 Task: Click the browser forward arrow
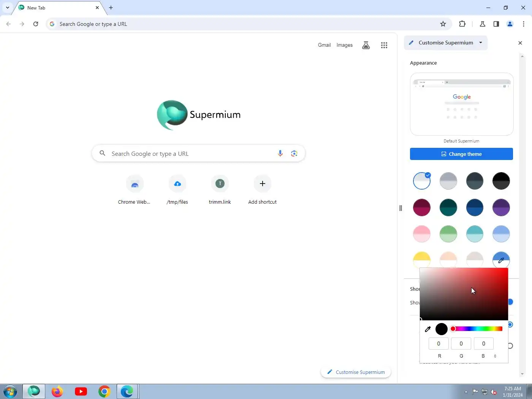[x=22, y=24]
